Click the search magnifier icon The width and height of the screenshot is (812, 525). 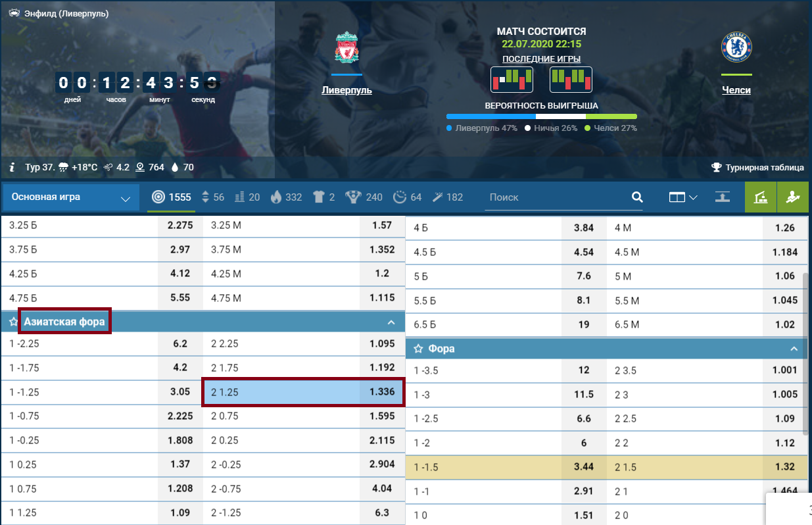coord(636,197)
